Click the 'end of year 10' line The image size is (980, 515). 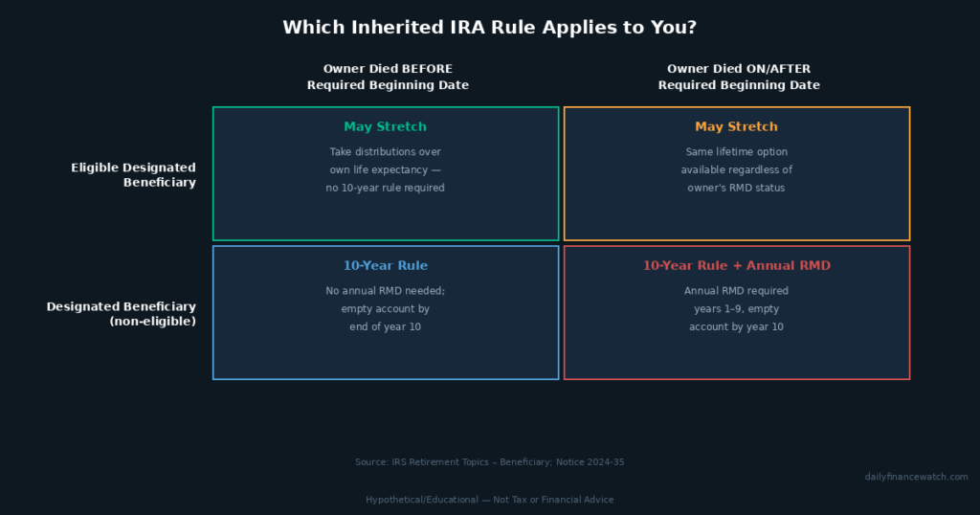385,326
